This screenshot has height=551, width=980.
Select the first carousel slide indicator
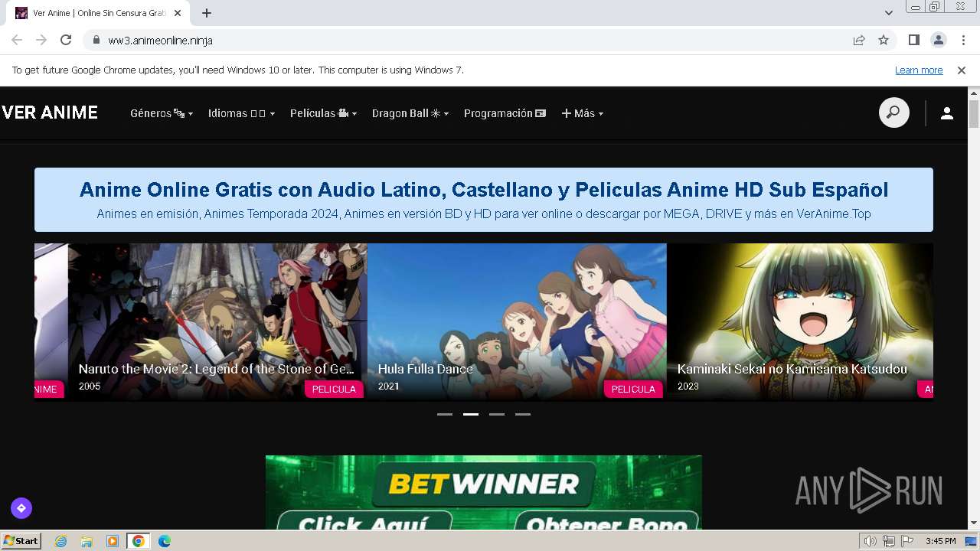coord(445,414)
